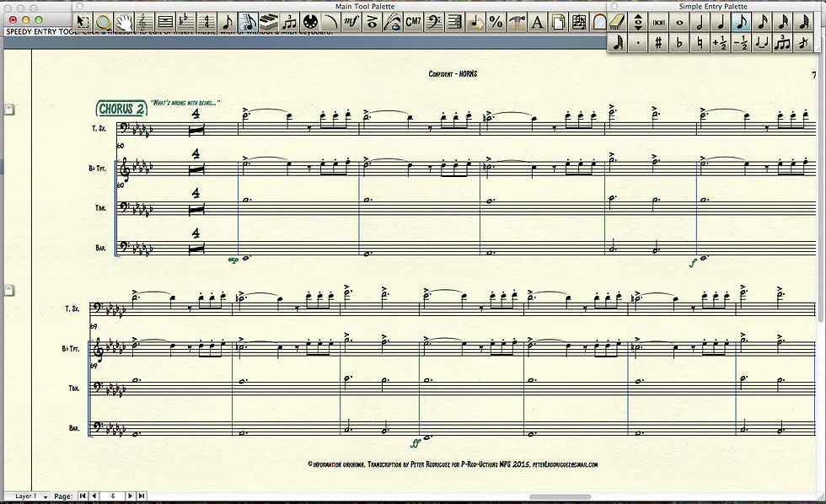Screen dimensions: 826x504
Task: Toggle the natural accidental tool
Action: coord(700,43)
